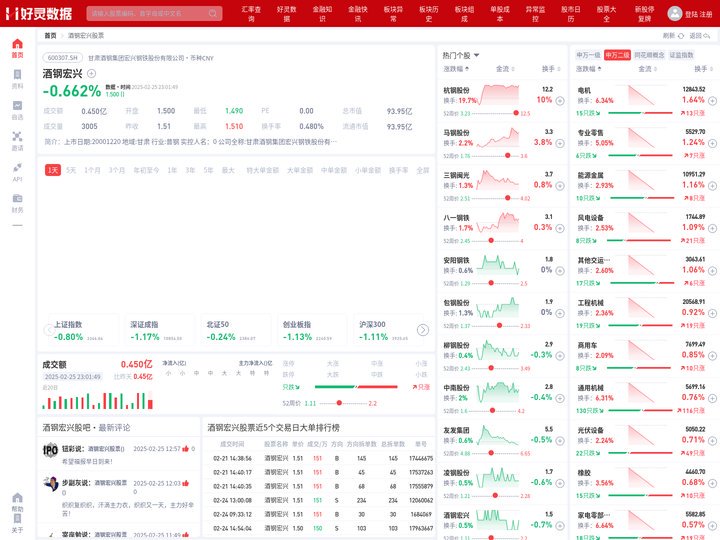Select the 1天 chart range
The image size is (720, 540).
53,170
